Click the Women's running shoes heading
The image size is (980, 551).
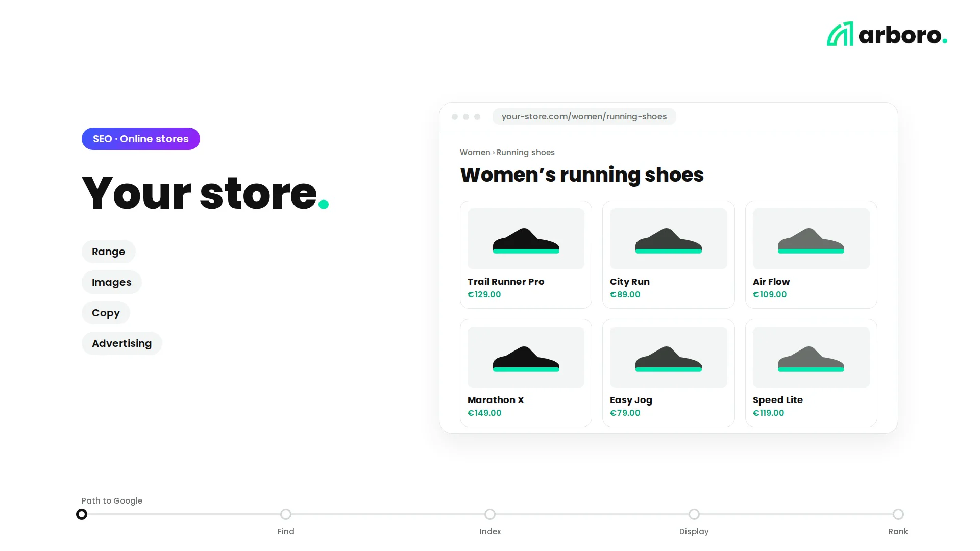582,175
